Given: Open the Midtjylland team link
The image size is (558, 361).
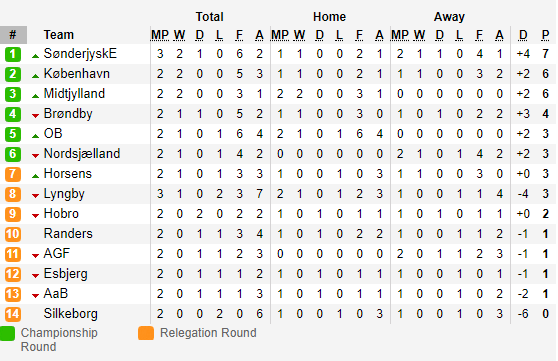Looking at the screenshot, I should [x=74, y=94].
